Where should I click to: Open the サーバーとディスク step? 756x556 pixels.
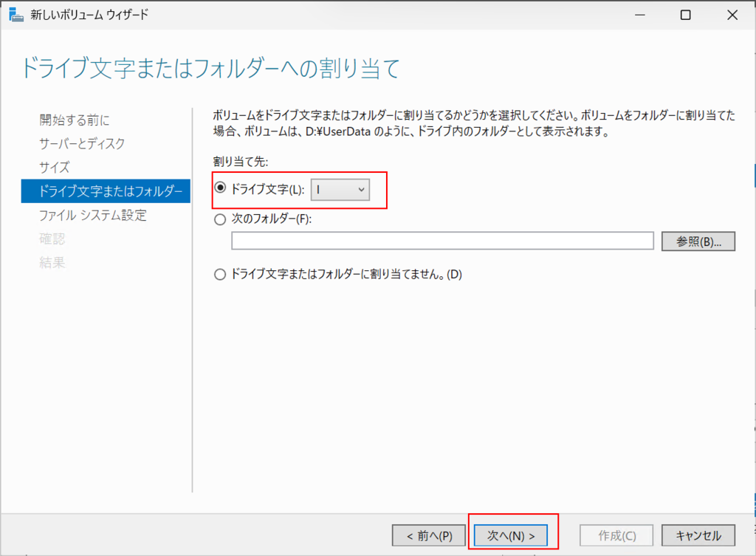82,143
